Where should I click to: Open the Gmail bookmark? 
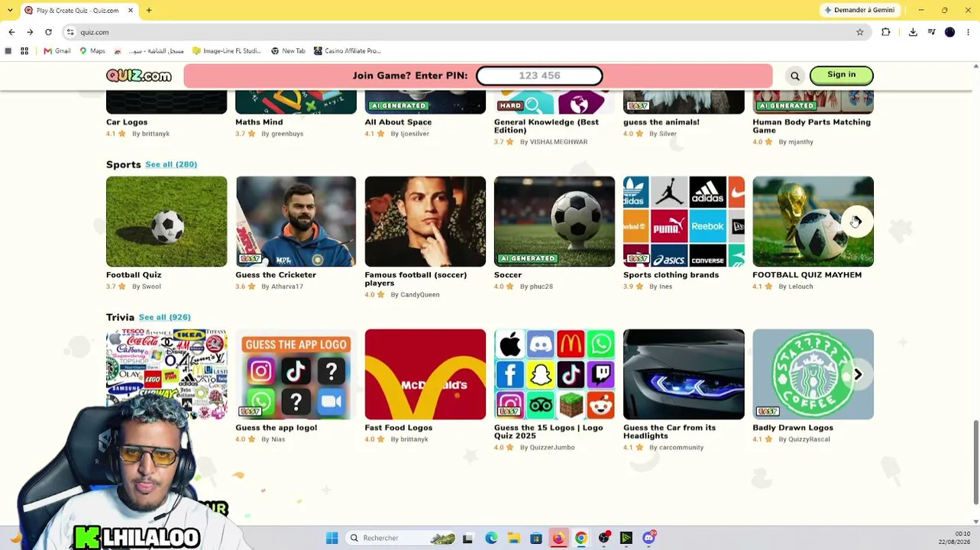coord(57,51)
